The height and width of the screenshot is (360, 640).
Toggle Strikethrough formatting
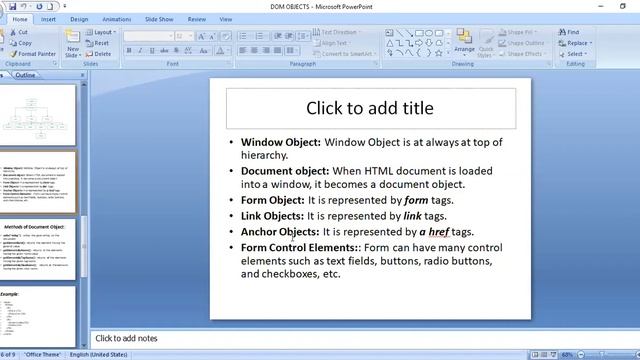(164, 51)
